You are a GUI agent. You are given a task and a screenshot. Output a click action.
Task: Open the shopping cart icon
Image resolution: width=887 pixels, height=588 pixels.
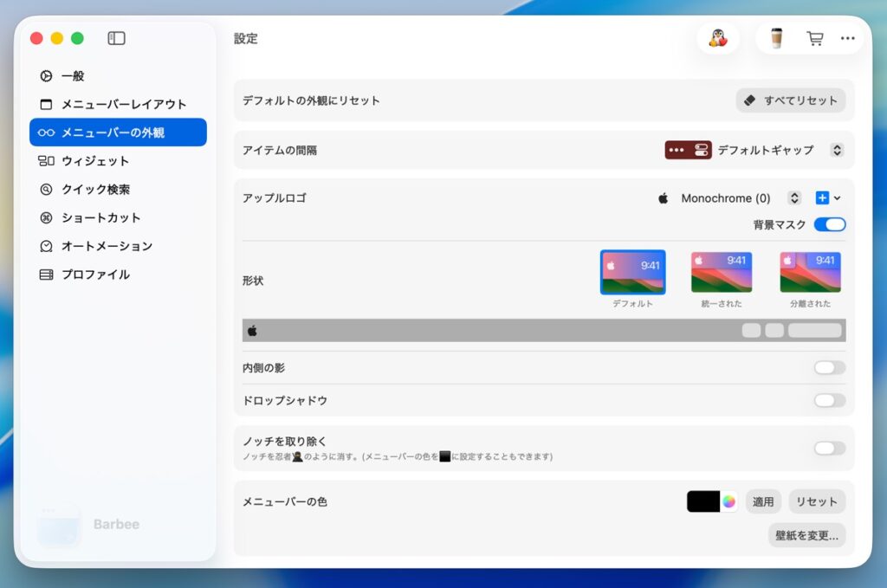(x=814, y=38)
